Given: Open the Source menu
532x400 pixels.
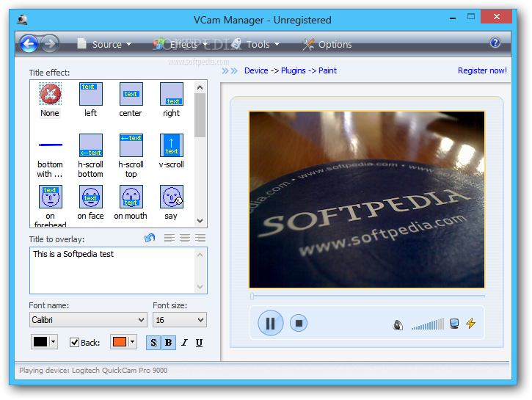Looking at the screenshot, I should 104,44.
